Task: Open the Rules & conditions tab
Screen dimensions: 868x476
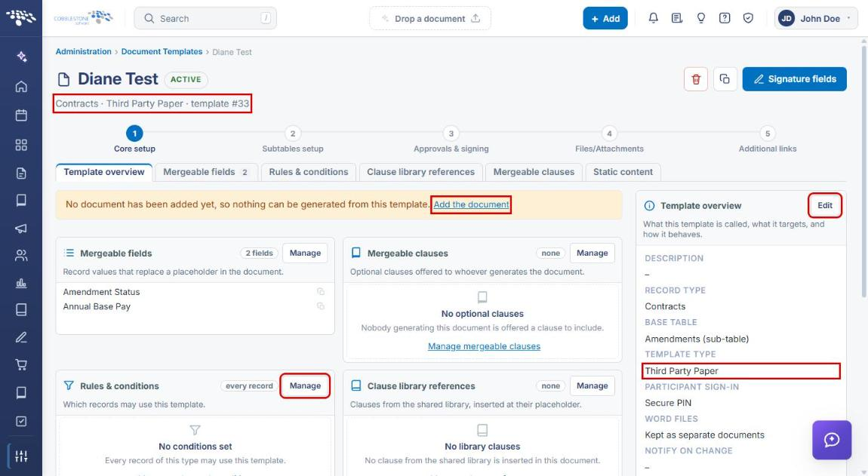Action: 309,172
